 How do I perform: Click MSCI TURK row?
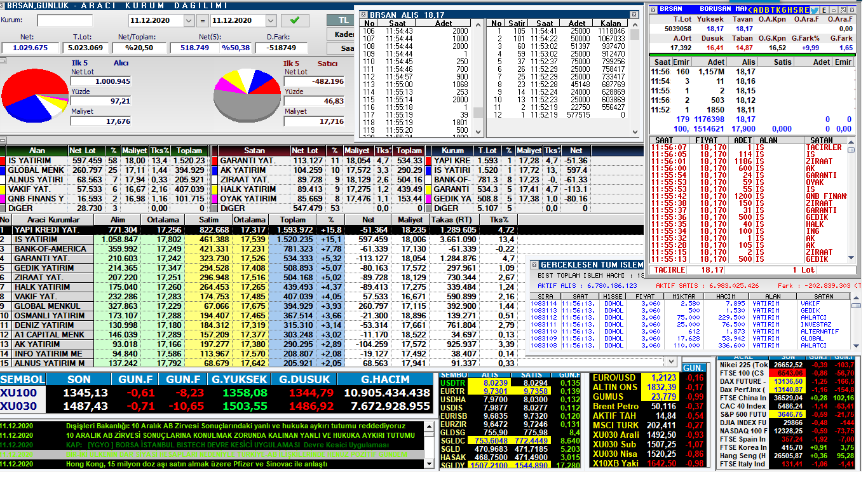648,425
